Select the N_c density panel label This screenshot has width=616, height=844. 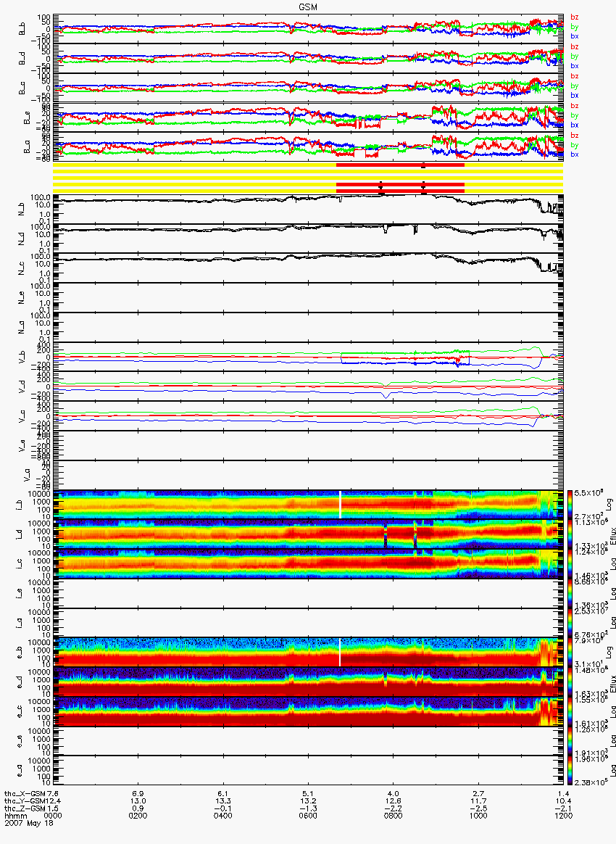coord(22,268)
